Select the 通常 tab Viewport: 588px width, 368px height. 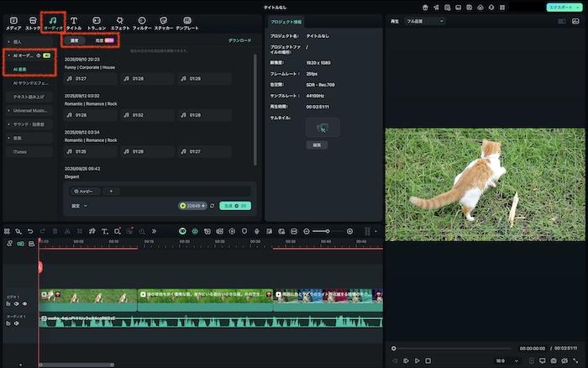coord(75,40)
